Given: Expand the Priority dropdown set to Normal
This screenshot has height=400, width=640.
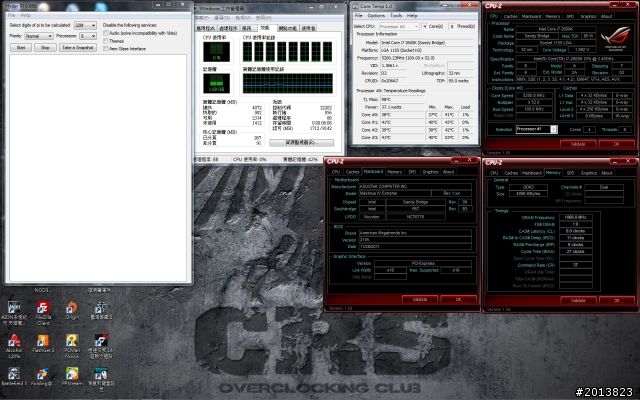Looking at the screenshot, I should click(x=38, y=36).
